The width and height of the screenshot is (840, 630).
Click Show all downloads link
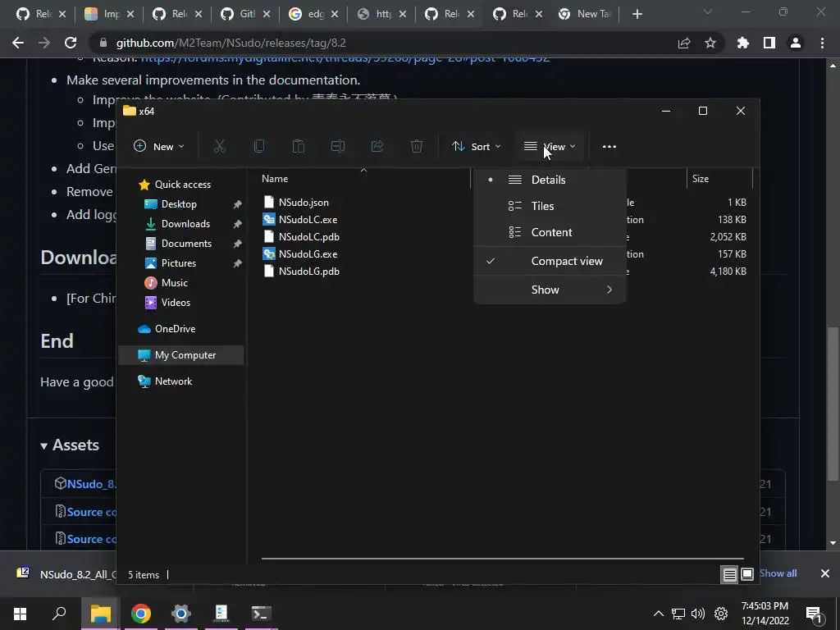tap(778, 573)
